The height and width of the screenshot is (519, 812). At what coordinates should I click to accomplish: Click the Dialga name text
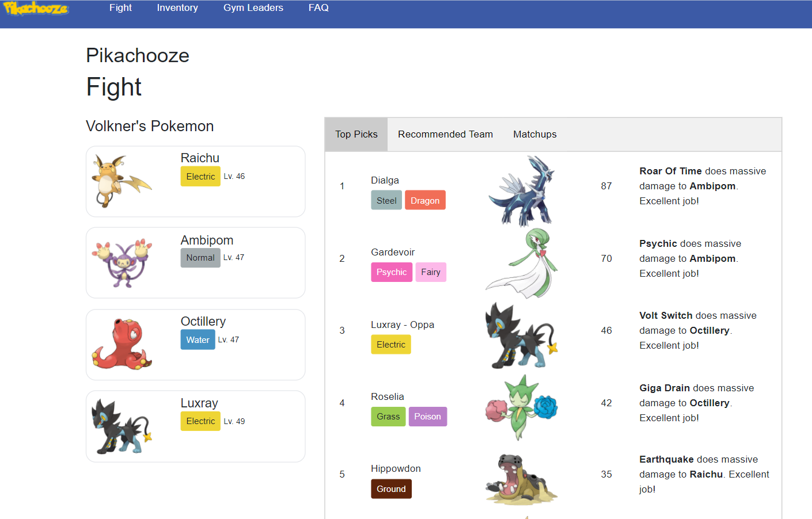385,180
